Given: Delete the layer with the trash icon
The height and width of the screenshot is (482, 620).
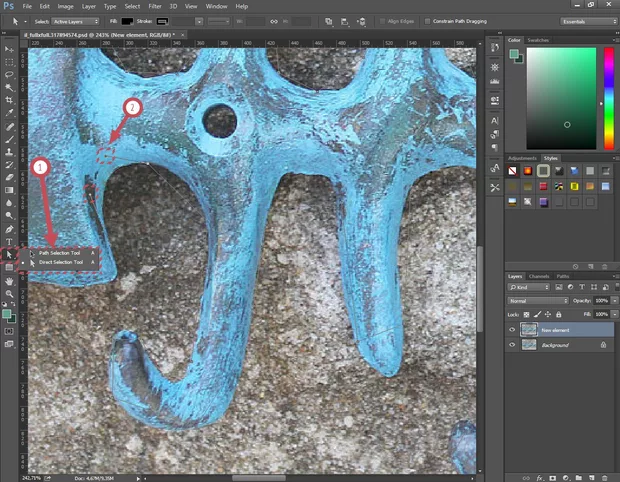Looking at the screenshot, I should tap(604, 477).
